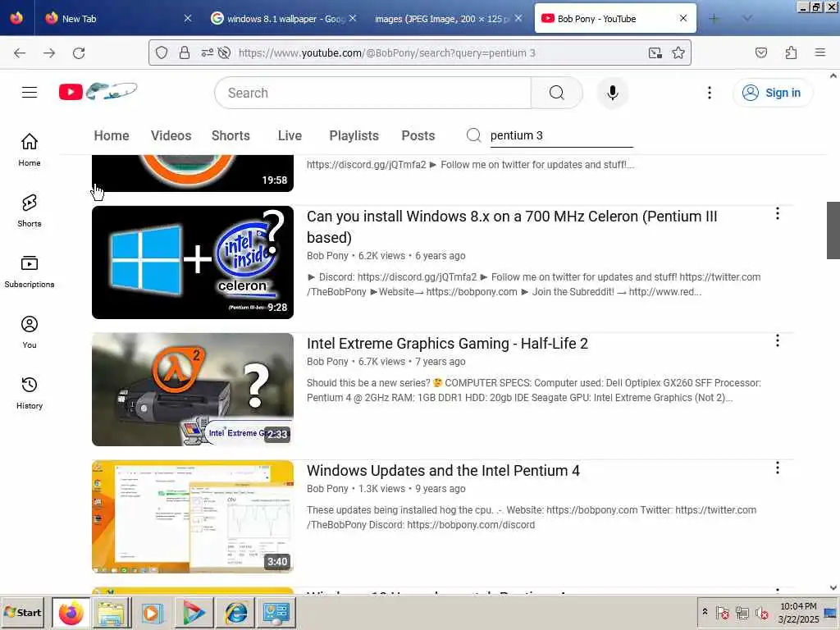
Task: Select the channel Home tab
Action: click(x=112, y=135)
